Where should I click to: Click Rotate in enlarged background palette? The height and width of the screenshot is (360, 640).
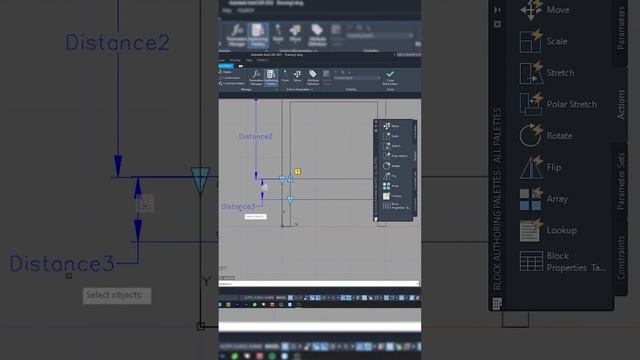coord(546,136)
